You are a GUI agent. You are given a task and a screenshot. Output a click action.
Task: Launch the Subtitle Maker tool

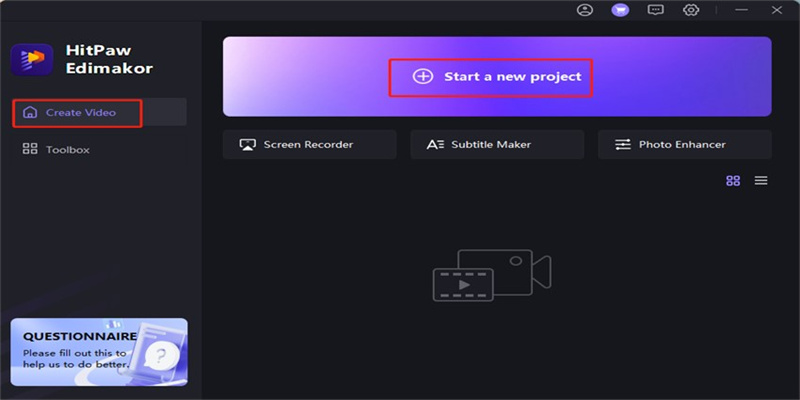[x=497, y=144]
